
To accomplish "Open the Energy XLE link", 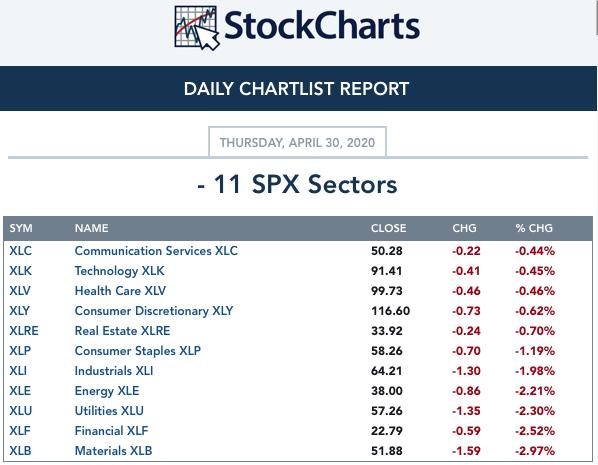I will (107, 391).
